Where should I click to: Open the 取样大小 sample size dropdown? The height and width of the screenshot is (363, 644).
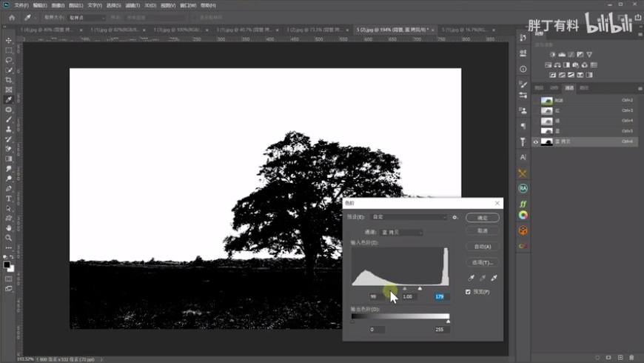[x=86, y=17]
